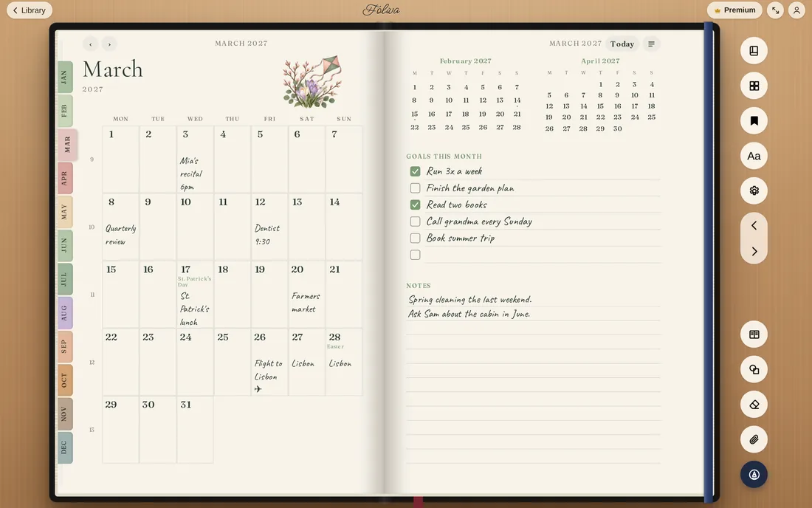Screen dimensions: 812x508
Task: Tick the empty last goal checkbox
Action: [415, 255]
